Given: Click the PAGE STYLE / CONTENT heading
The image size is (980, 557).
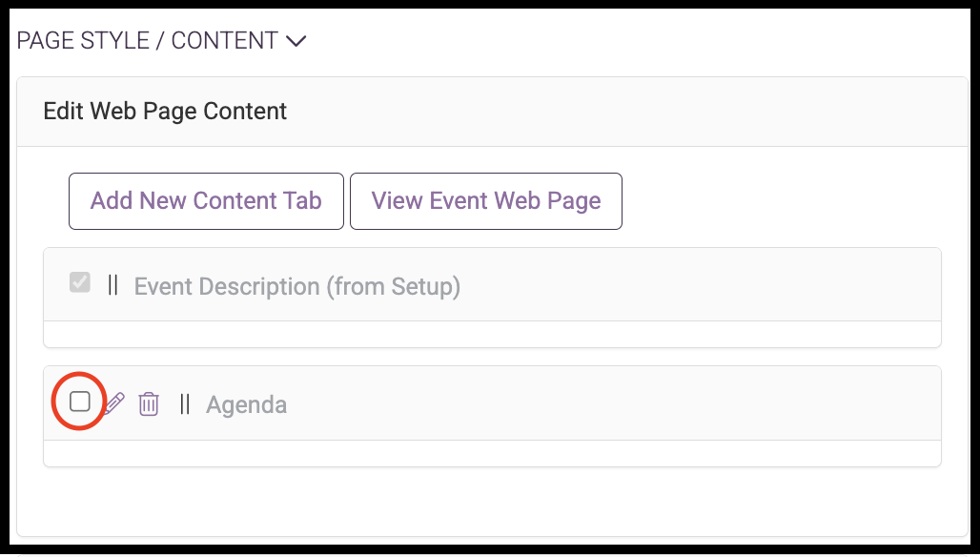Looking at the screenshot, I should point(148,41).
